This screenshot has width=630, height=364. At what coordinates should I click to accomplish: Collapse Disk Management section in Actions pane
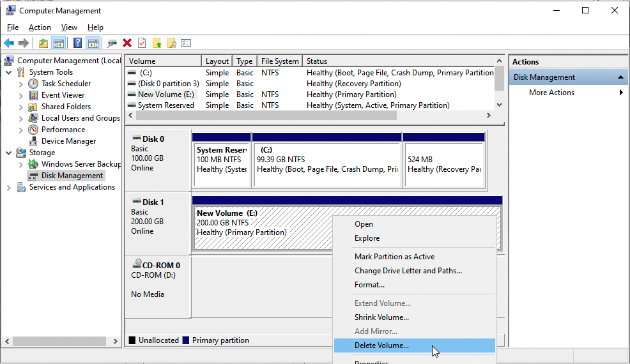[x=621, y=77]
